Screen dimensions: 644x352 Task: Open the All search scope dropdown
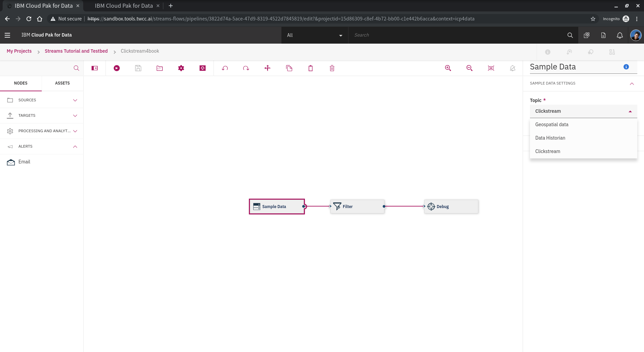(x=315, y=35)
